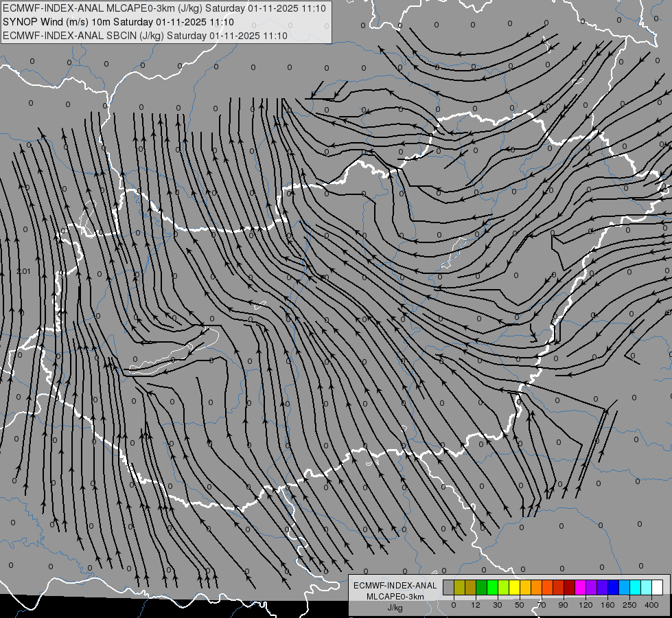Select the white swatch ending the legend
The image size is (672, 618).
(x=658, y=587)
